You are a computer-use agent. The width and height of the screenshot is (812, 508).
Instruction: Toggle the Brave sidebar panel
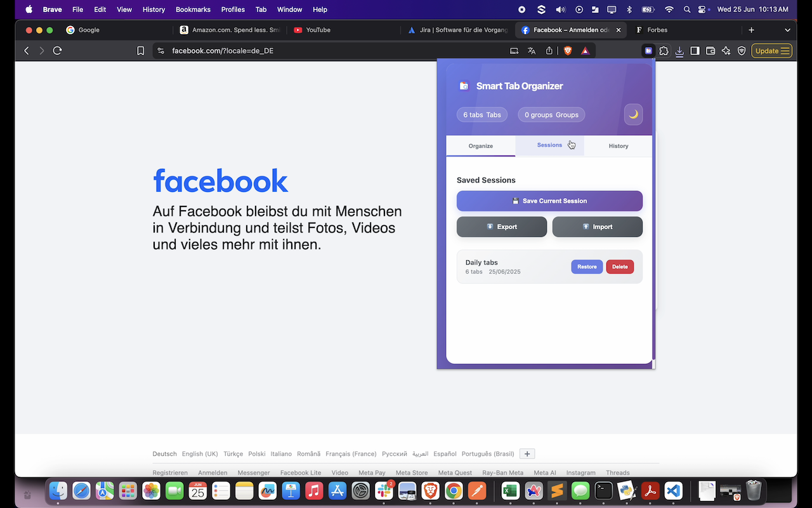point(695,51)
